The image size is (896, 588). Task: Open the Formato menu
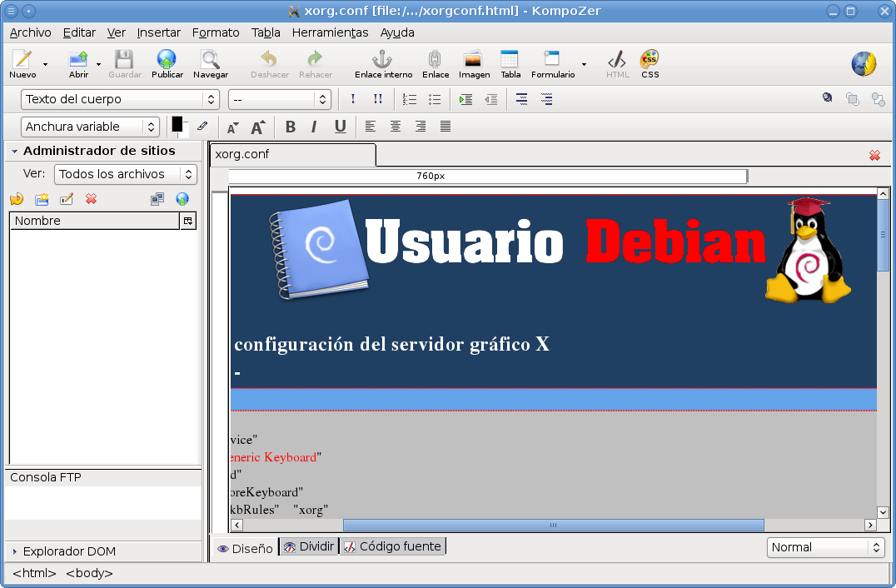click(x=216, y=32)
